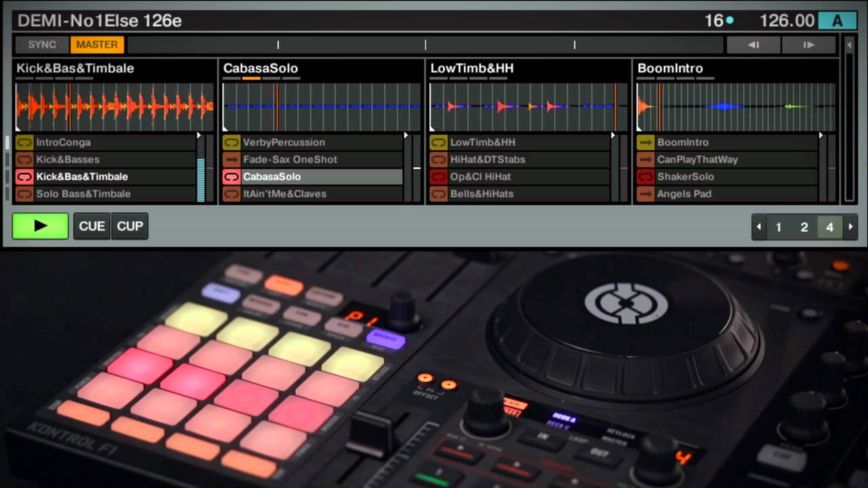Click the red loop icon beside Op&Cl HiHat
The image size is (868, 488).
pyautogui.click(x=439, y=176)
